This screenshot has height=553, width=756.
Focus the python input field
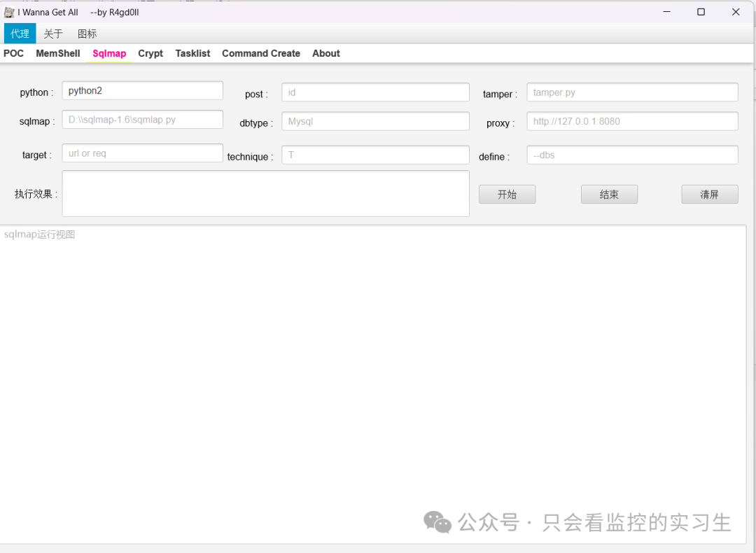click(x=143, y=90)
